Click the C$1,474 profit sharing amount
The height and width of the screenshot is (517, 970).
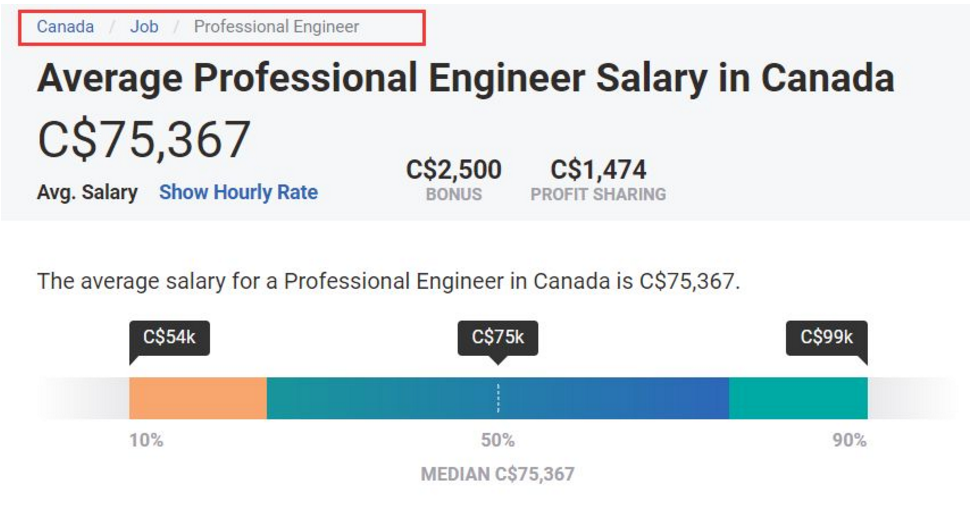click(x=598, y=170)
